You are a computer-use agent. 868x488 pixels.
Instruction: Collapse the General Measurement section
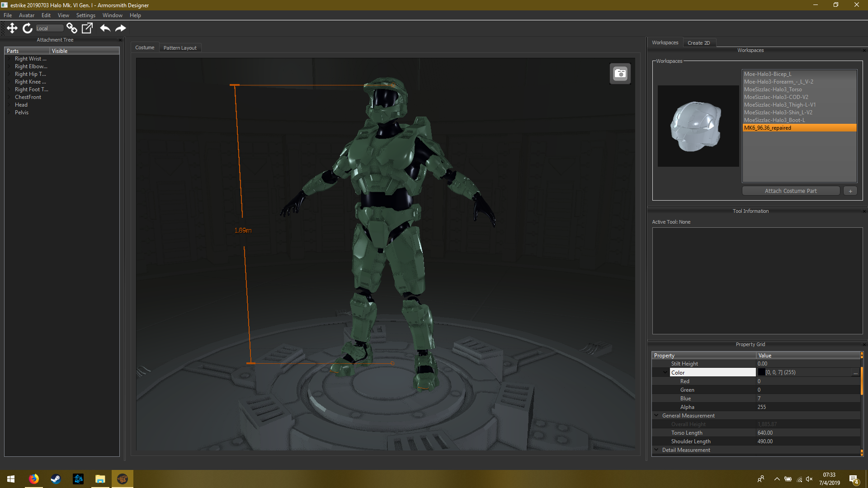(656, 416)
